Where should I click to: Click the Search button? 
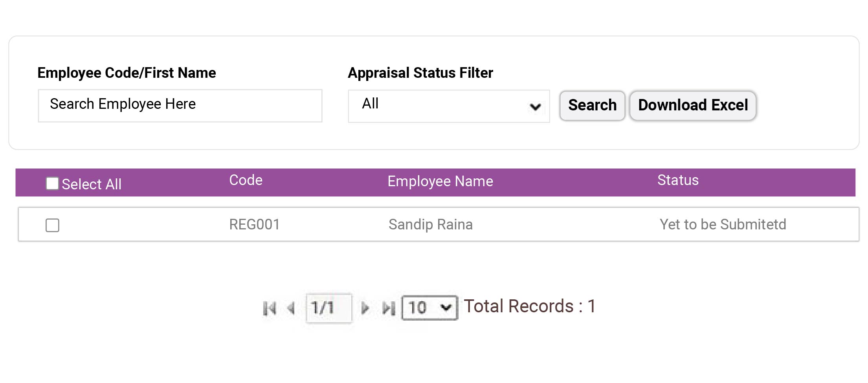point(591,105)
